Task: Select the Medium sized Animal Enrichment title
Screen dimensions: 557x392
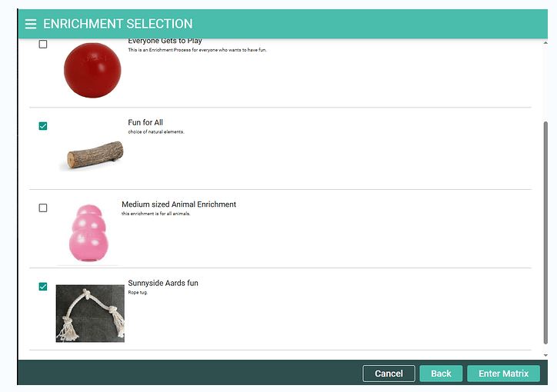Action: tap(178, 204)
